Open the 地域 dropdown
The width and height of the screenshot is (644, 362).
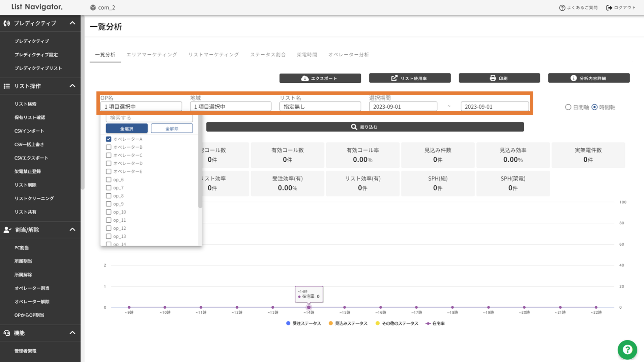tap(231, 107)
